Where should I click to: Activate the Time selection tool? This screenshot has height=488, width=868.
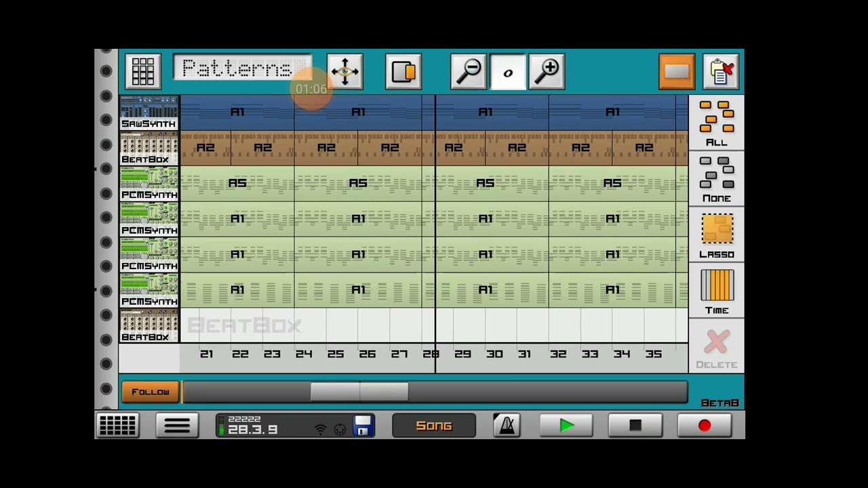point(717,291)
